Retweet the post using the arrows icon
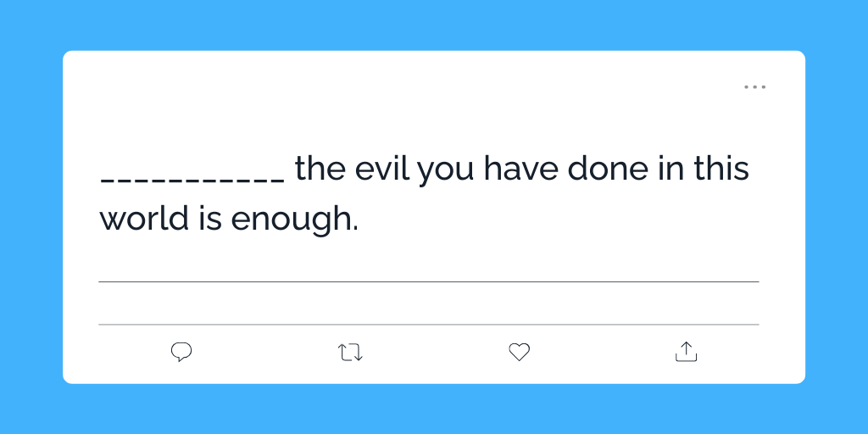The width and height of the screenshot is (868, 434). (x=350, y=352)
